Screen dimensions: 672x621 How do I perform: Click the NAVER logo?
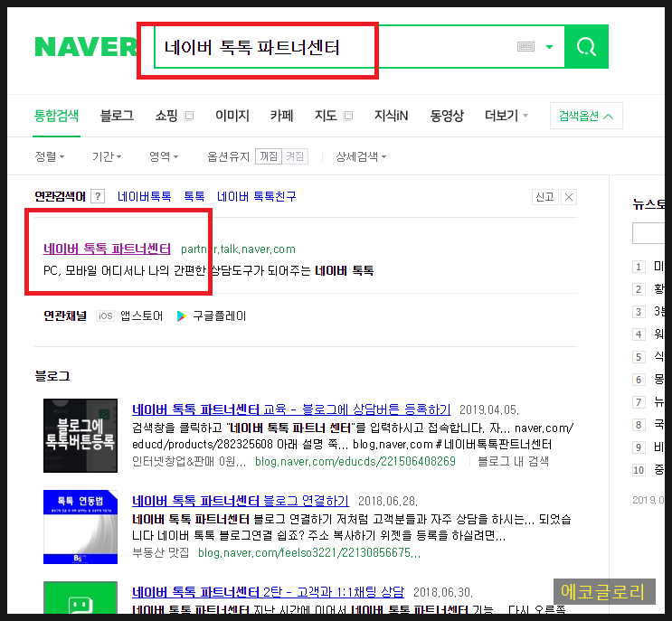(86, 47)
